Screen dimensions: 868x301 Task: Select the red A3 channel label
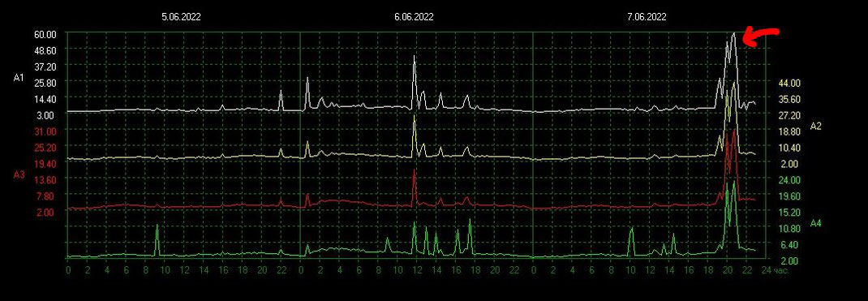[x=19, y=175]
